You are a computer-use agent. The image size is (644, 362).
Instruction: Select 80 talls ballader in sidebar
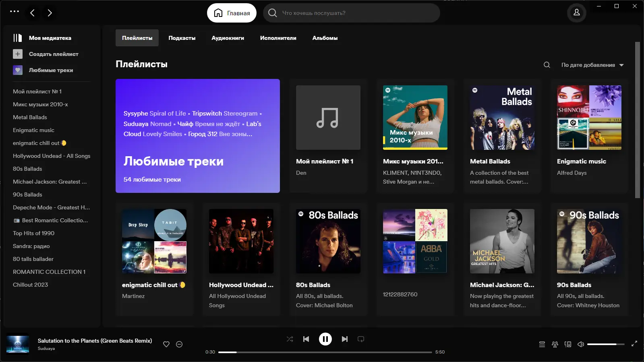(33, 259)
